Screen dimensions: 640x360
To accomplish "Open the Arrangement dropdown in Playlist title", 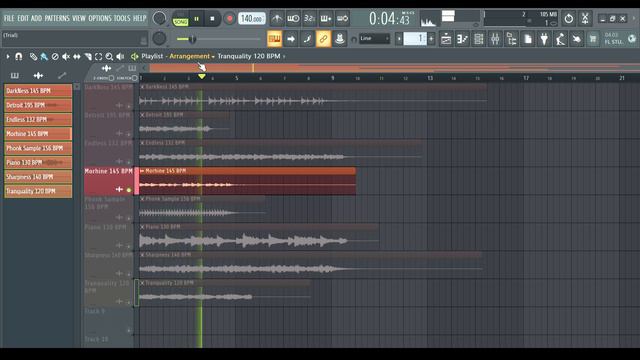I will 192,56.
